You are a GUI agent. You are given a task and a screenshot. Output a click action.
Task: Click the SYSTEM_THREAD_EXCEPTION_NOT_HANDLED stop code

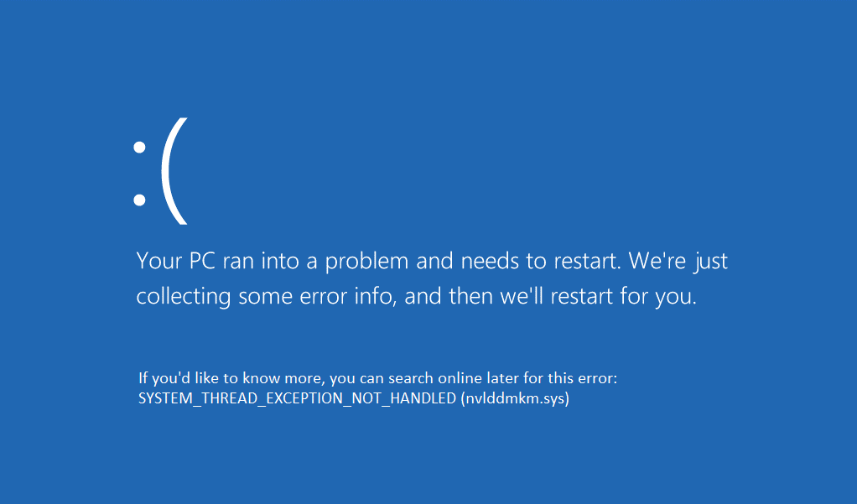pos(298,398)
